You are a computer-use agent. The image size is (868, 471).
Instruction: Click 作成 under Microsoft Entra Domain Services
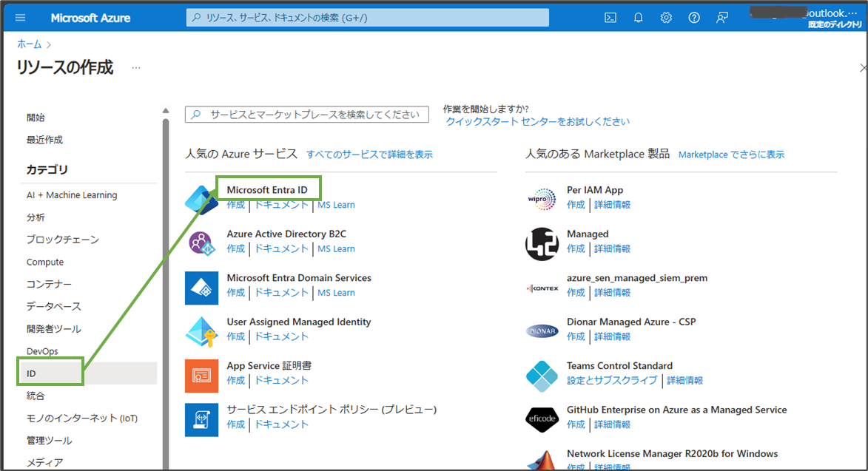pos(236,293)
